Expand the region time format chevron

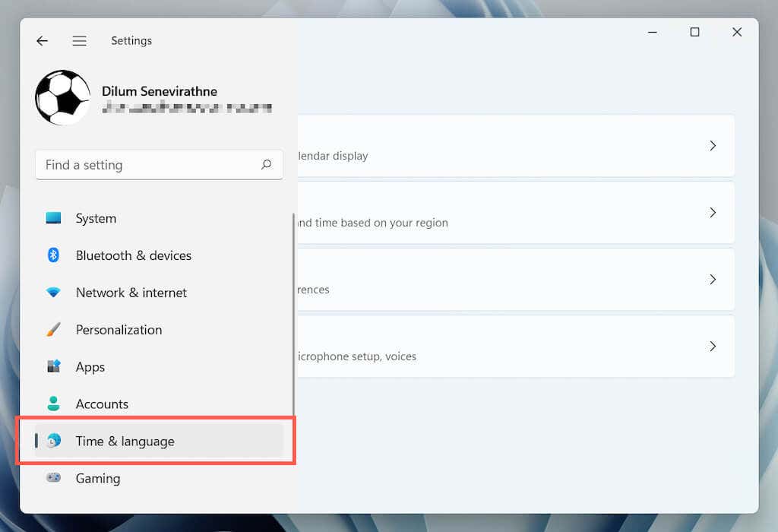(x=713, y=212)
